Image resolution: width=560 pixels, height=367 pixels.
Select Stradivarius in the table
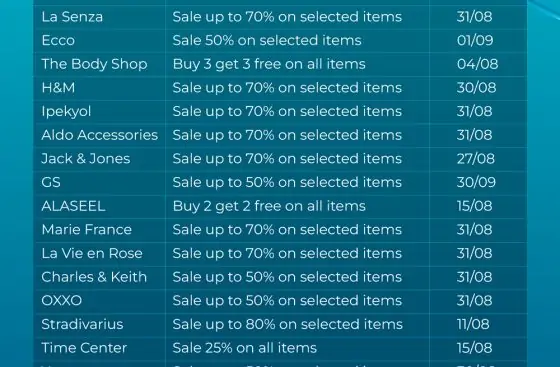[x=82, y=324]
